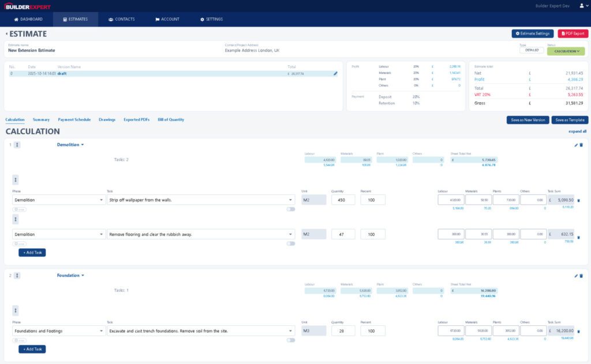Click the user profile icon in header
The width and height of the screenshot is (591, 364).
tap(581, 6)
